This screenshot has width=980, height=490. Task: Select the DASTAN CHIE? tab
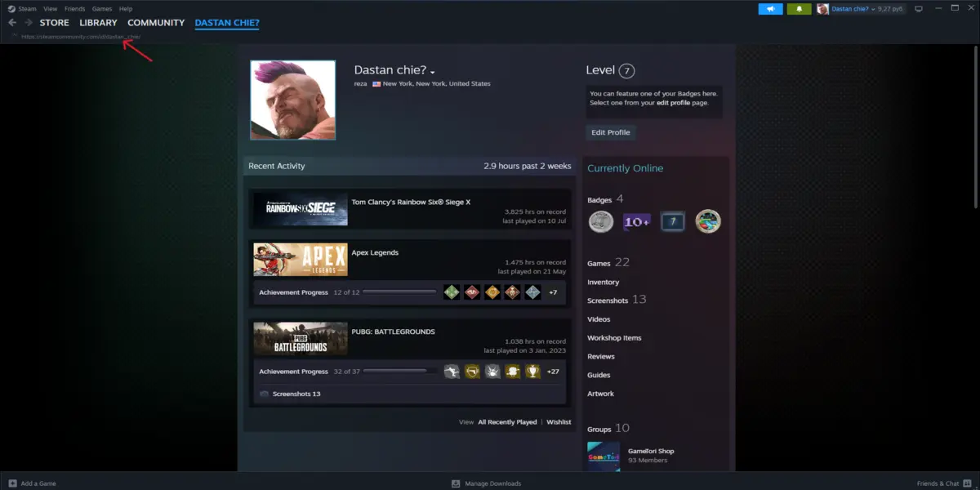227,23
